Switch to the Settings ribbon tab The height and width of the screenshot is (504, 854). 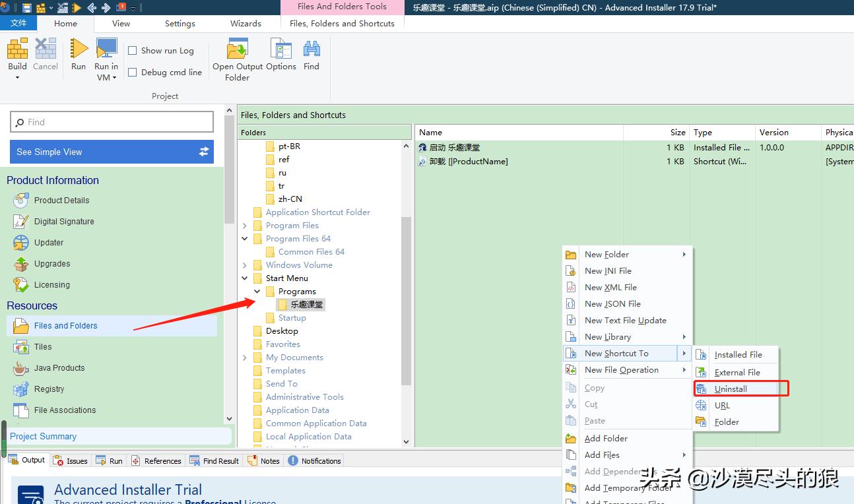pyautogui.click(x=180, y=23)
